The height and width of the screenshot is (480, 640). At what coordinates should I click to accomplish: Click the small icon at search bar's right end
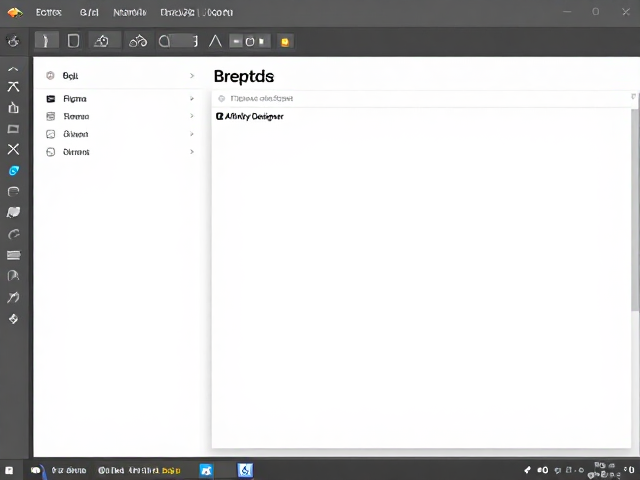[633, 97]
